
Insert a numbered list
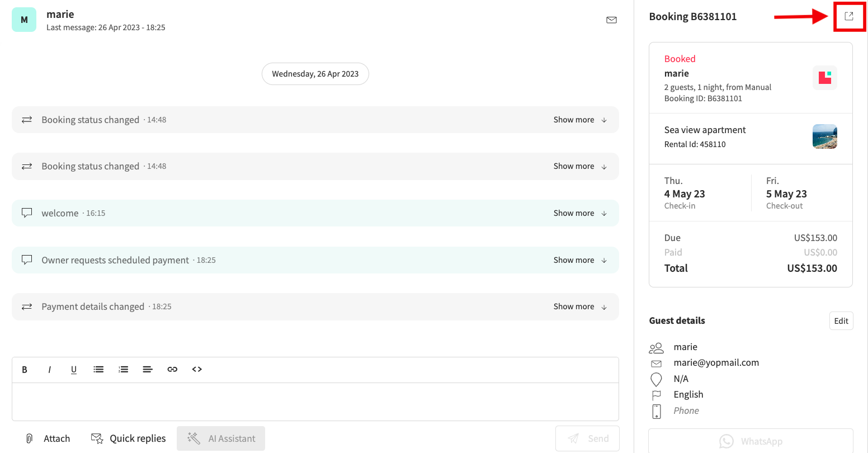[123, 370]
